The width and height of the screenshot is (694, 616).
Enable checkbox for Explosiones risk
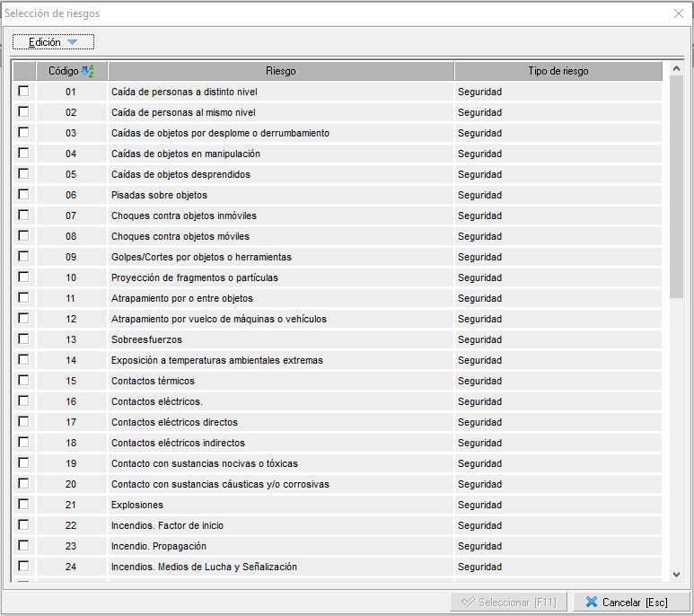[23, 505]
